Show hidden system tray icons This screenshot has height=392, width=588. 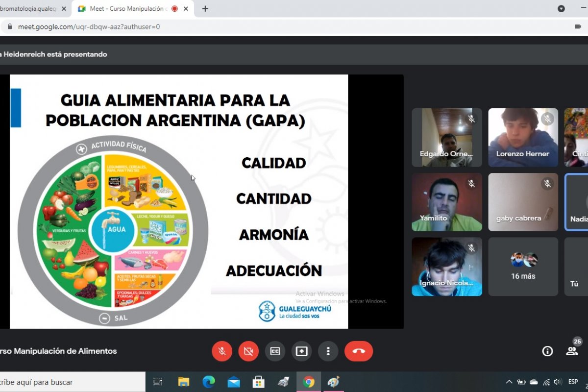click(509, 382)
